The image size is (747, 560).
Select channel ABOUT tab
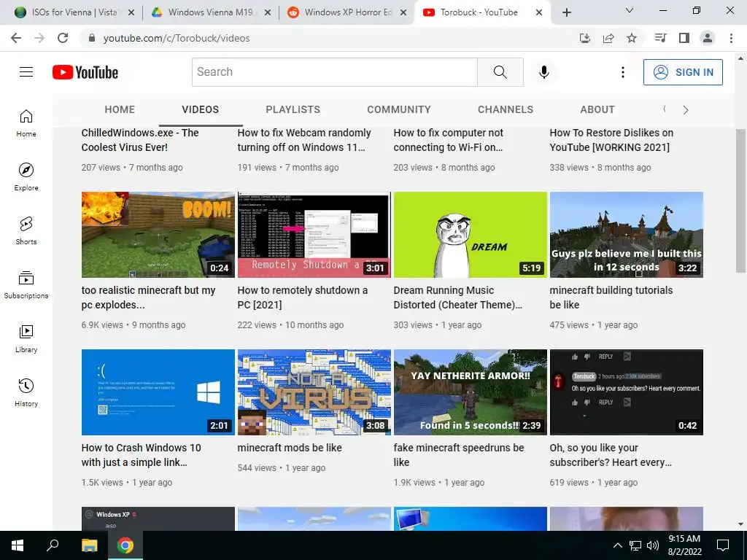[x=597, y=109]
